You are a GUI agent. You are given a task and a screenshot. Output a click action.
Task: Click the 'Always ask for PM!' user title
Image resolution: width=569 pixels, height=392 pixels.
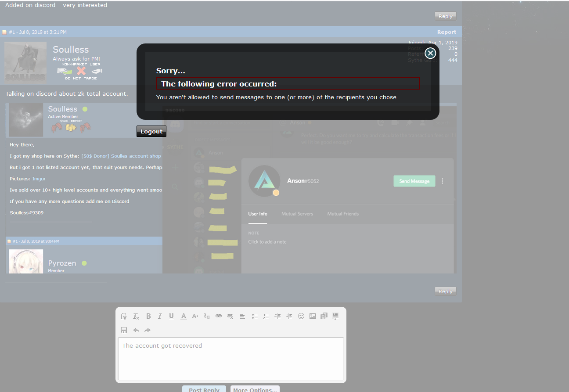coord(76,58)
